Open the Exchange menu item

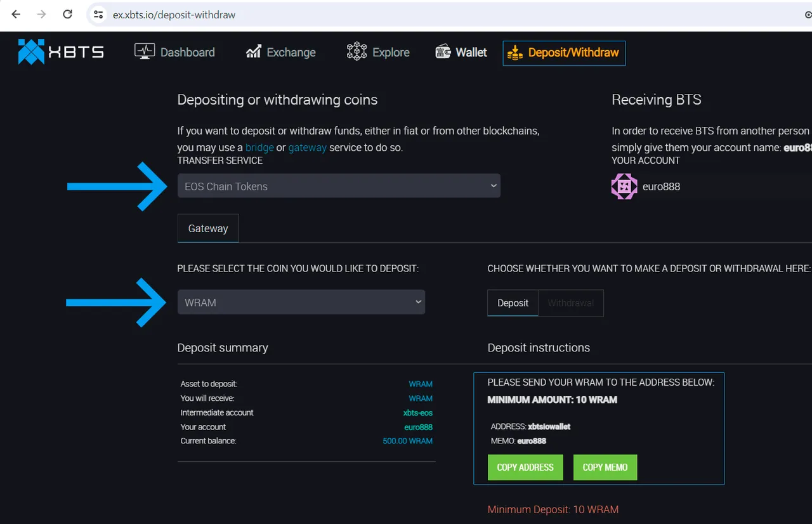(x=281, y=52)
